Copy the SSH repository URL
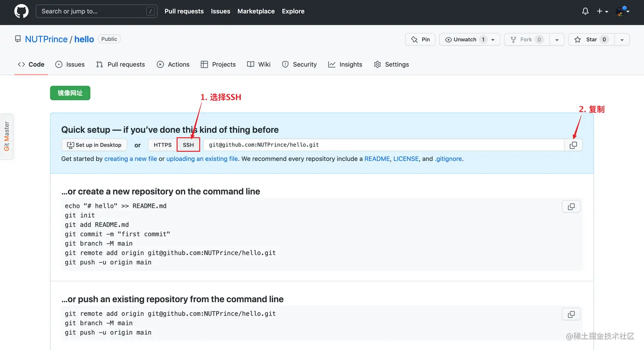This screenshot has height=350, width=644. (x=573, y=145)
